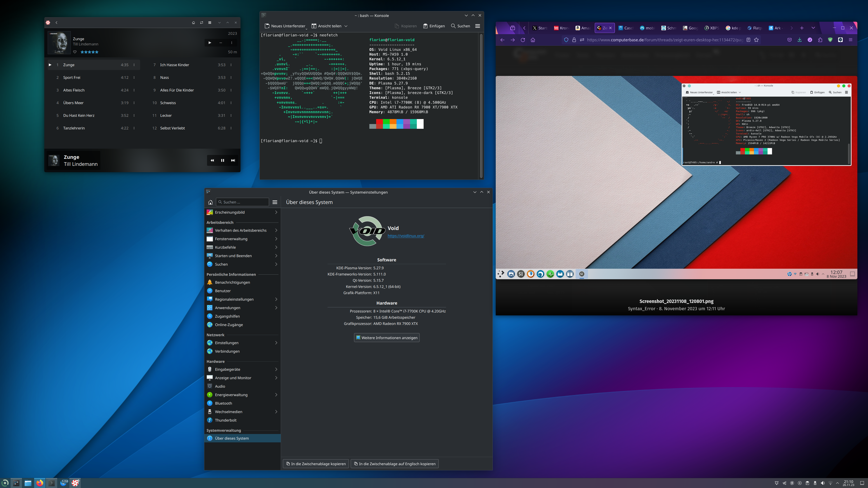
Task: Pause the playing track Zunge in Elisa
Action: pos(222,160)
